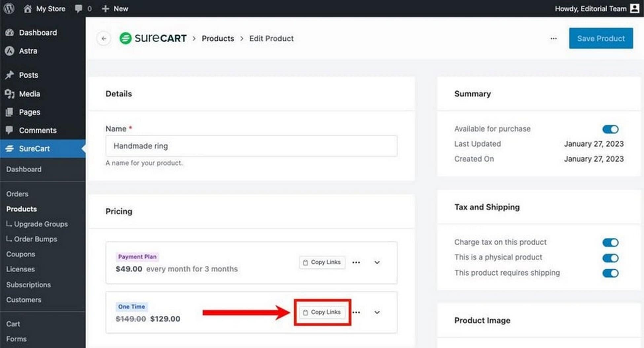The image size is (644, 348).
Task: Open My Store home icon
Action: [x=28, y=9]
